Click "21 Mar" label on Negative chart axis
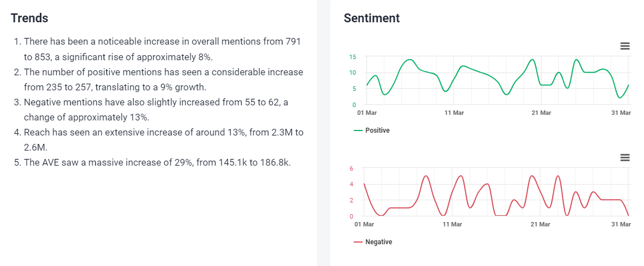The width and height of the screenshot is (644, 266). pos(540,224)
